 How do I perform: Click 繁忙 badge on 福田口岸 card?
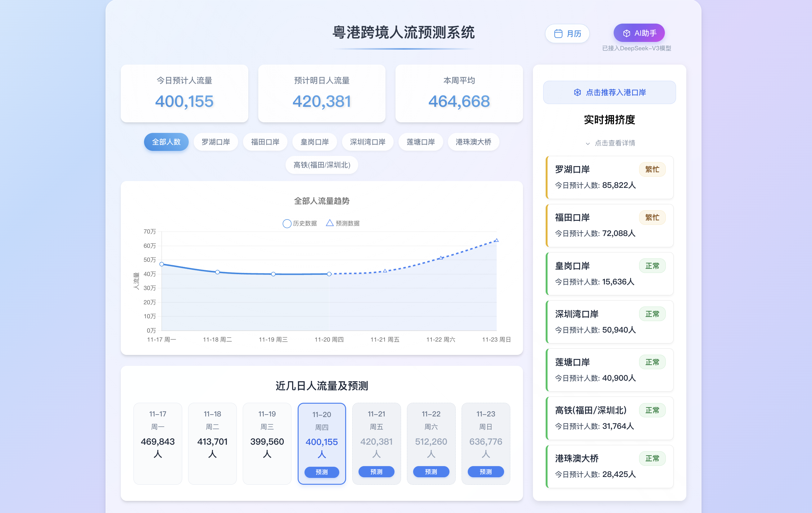click(652, 218)
